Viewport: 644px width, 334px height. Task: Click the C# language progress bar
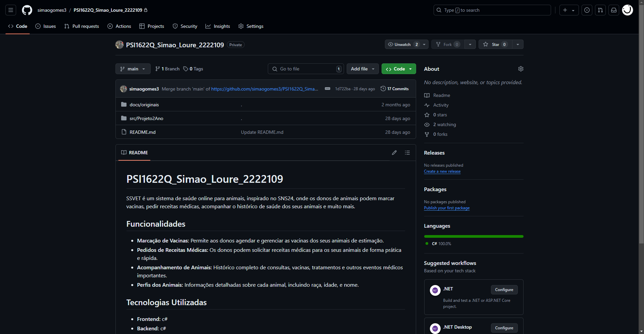pos(474,236)
